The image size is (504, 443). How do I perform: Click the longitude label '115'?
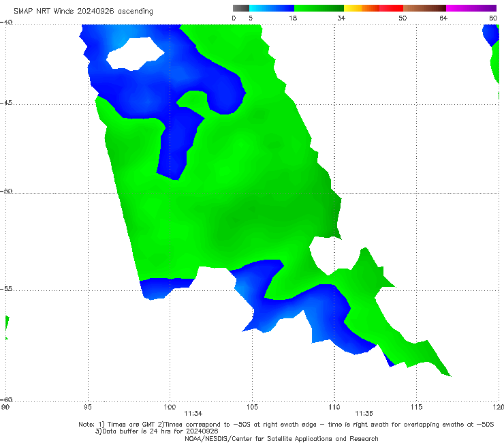(x=417, y=407)
